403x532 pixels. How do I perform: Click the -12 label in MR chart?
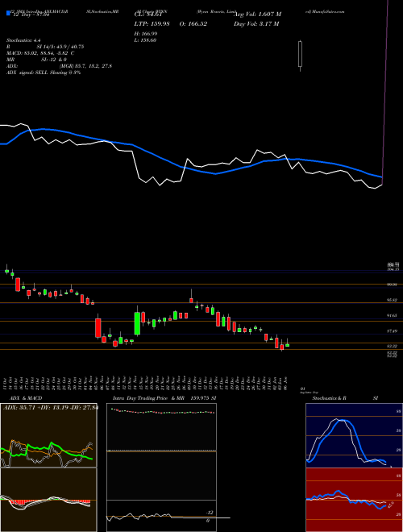210,513
